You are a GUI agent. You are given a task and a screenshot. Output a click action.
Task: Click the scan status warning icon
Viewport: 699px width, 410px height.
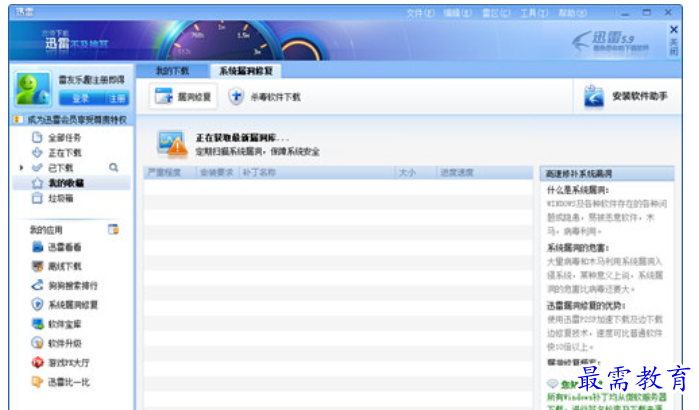(x=173, y=144)
